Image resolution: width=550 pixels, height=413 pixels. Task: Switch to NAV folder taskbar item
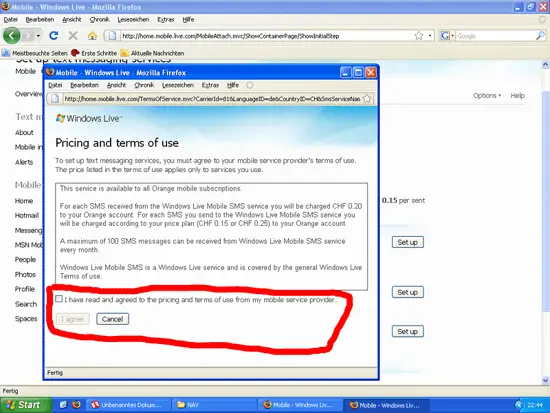coord(215,405)
